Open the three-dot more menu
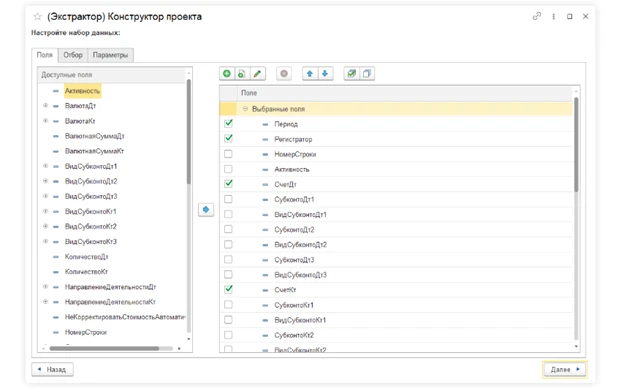This screenshot has width=624, height=388. pos(554,16)
